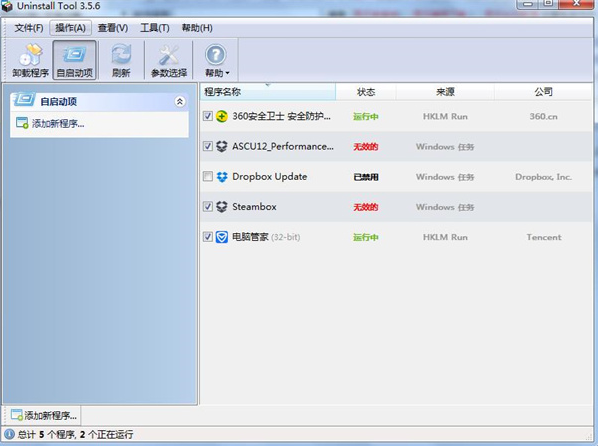Click the 自启动项 sidebar panel icon
Image resolution: width=599 pixels, height=448 pixels.
coord(24,100)
